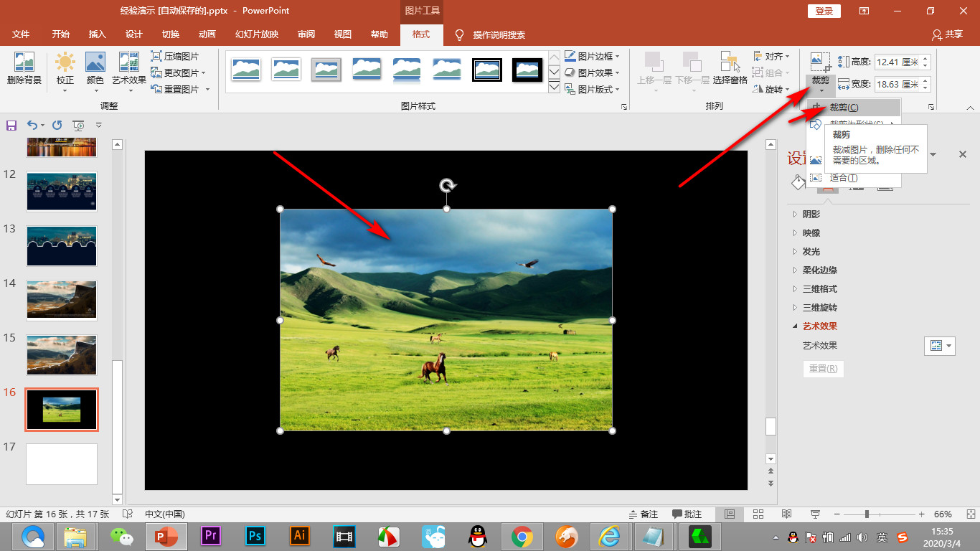Open Picture Border (图片边框) options

tap(593, 56)
